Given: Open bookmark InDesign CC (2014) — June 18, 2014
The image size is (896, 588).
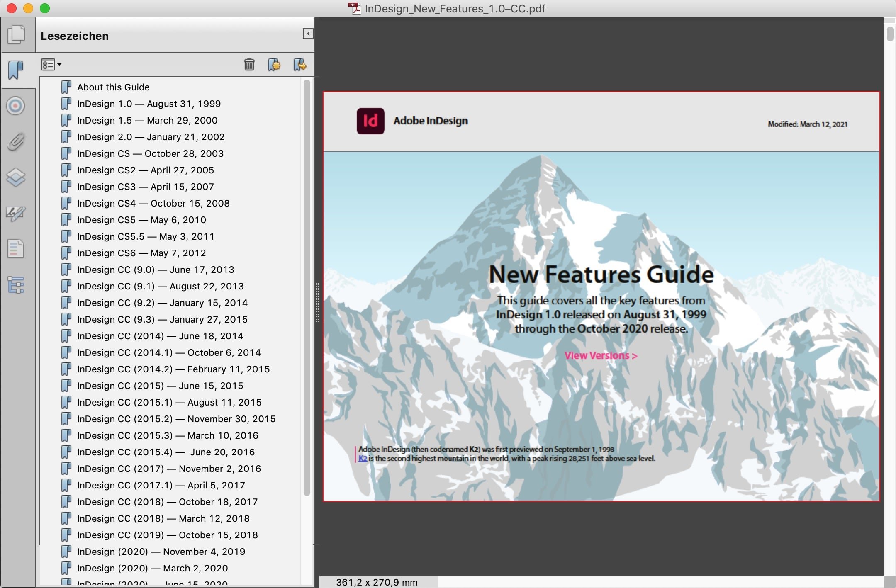Looking at the screenshot, I should pos(160,336).
